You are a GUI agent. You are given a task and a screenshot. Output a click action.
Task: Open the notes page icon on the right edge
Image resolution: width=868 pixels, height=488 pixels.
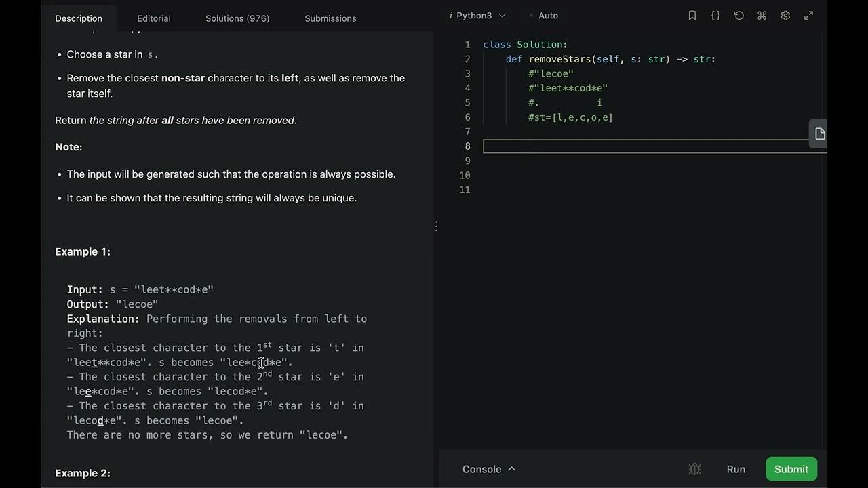pyautogui.click(x=819, y=134)
